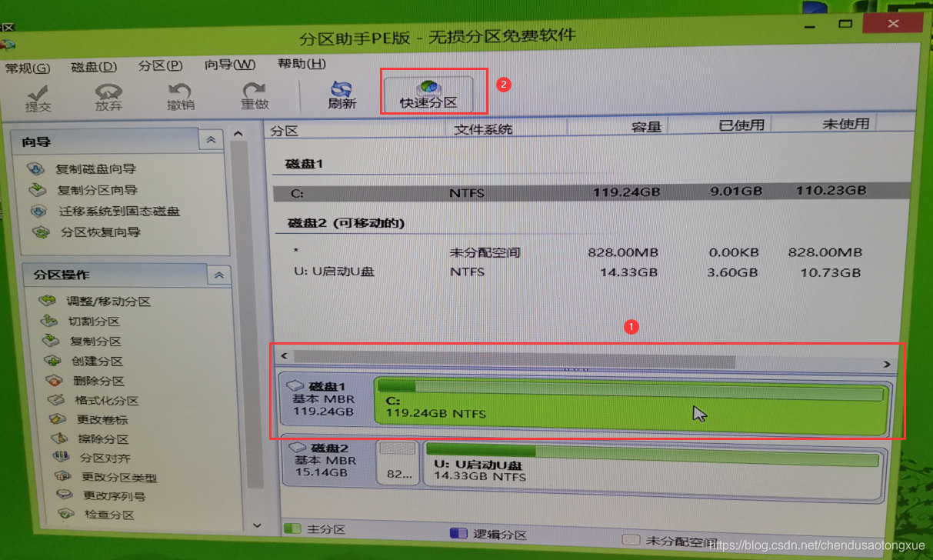
Task: Click the 磁盘2 disk icon in disk map
Action: [298, 447]
